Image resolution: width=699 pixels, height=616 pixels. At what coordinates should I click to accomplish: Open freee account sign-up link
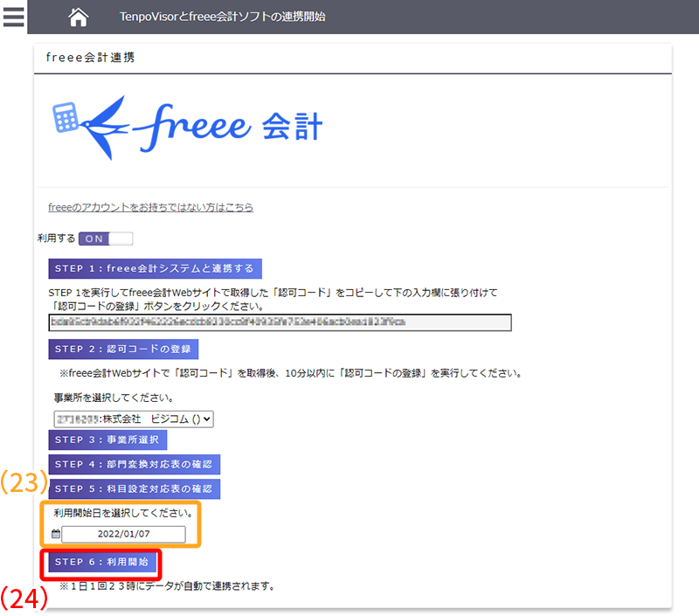[x=150, y=207]
